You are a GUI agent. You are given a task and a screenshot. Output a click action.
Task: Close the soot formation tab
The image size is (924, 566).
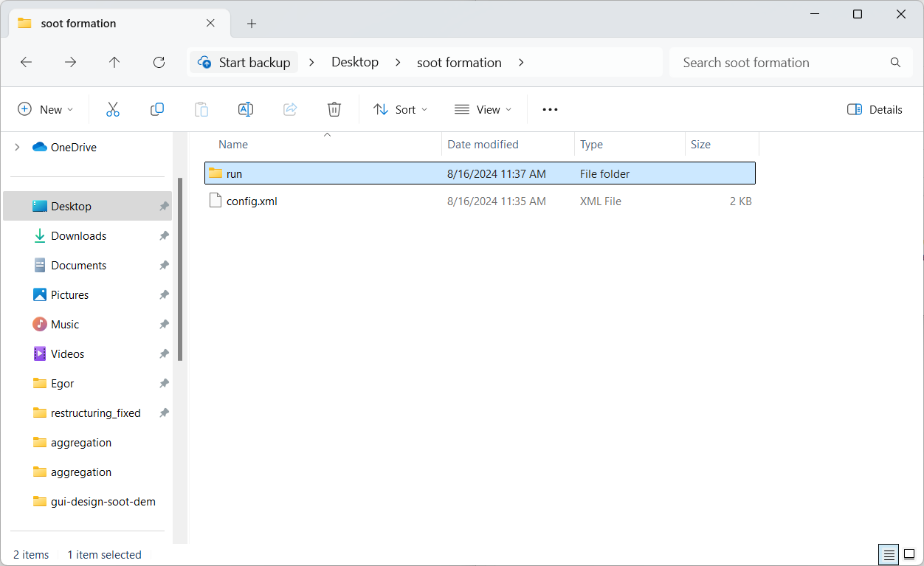click(210, 24)
